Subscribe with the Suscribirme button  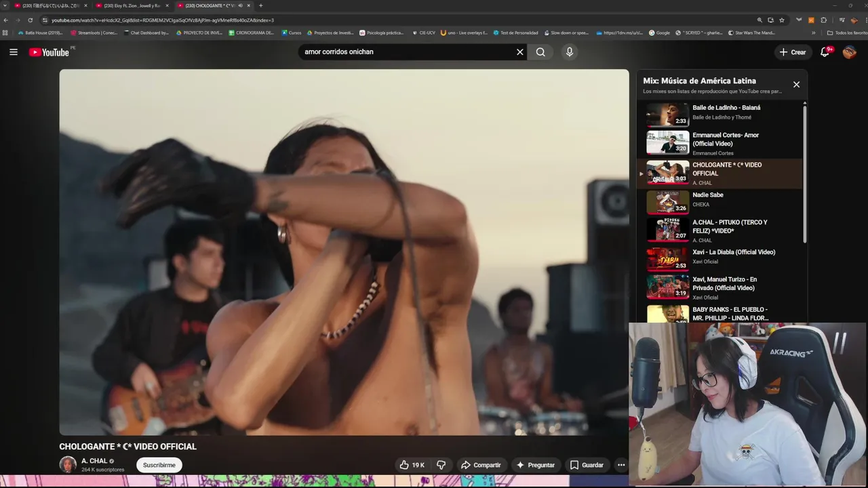coord(159,465)
